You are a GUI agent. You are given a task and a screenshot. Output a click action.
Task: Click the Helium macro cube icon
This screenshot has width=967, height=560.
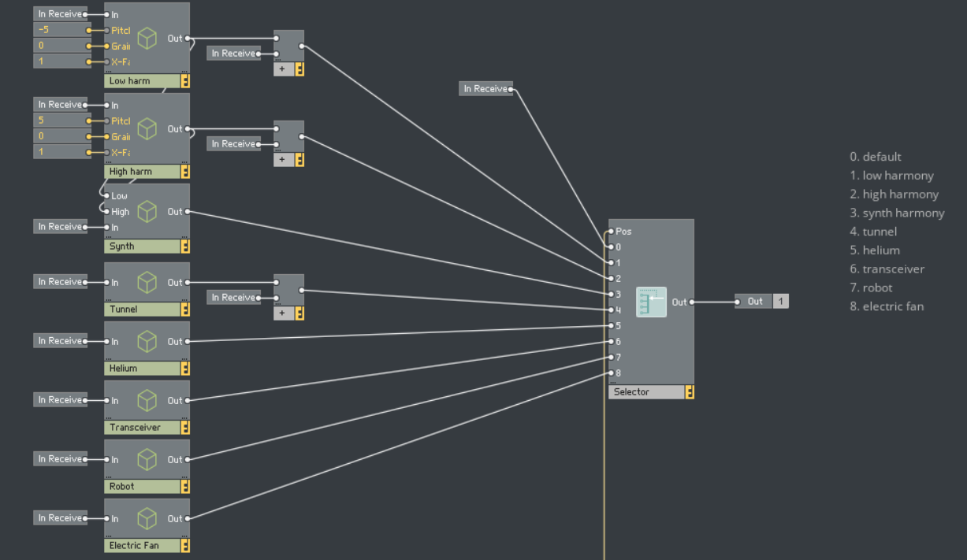147,341
